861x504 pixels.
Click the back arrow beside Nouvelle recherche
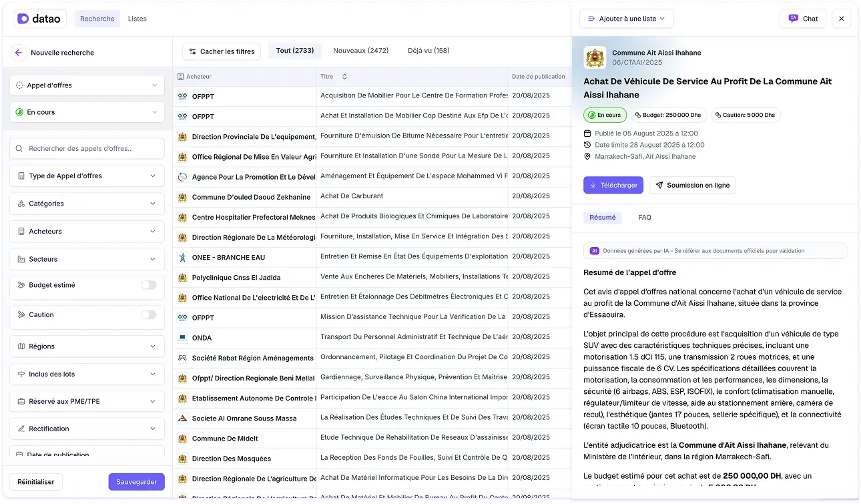coord(18,52)
